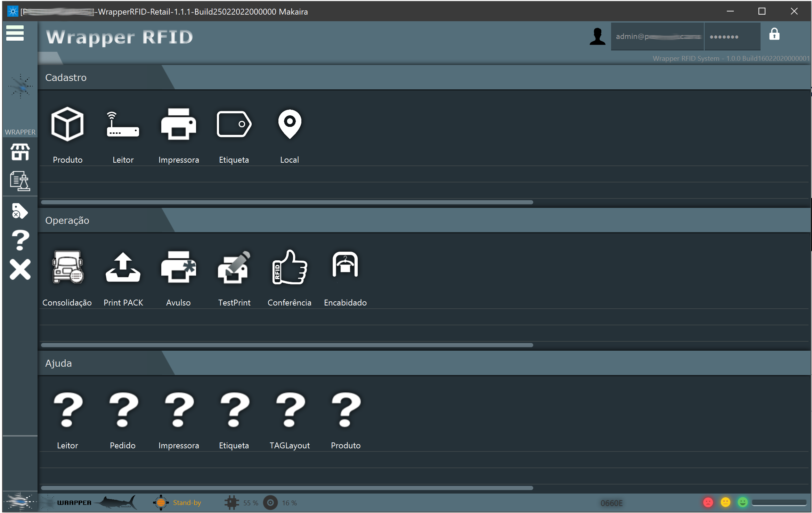The image size is (812, 513).
Task: Toggle the hamburger menu
Action: pos(15,33)
